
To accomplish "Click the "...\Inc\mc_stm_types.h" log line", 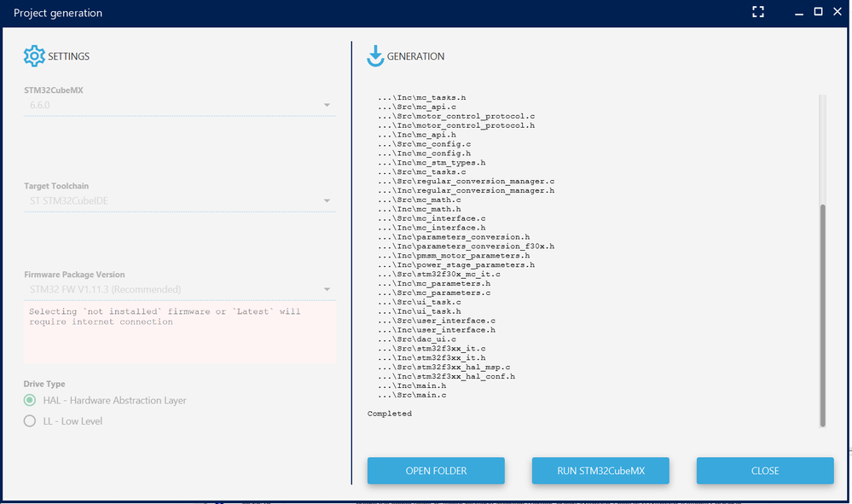I will 432,162.
